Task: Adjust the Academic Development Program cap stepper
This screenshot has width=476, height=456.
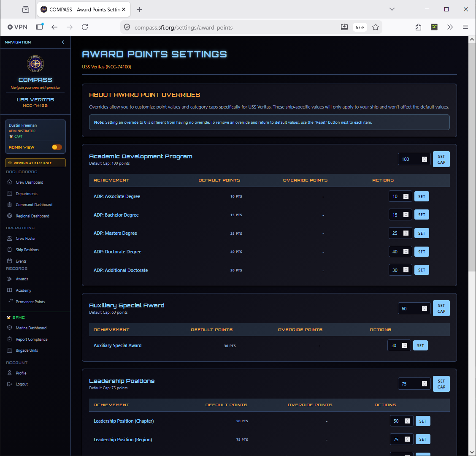Action: (425, 159)
